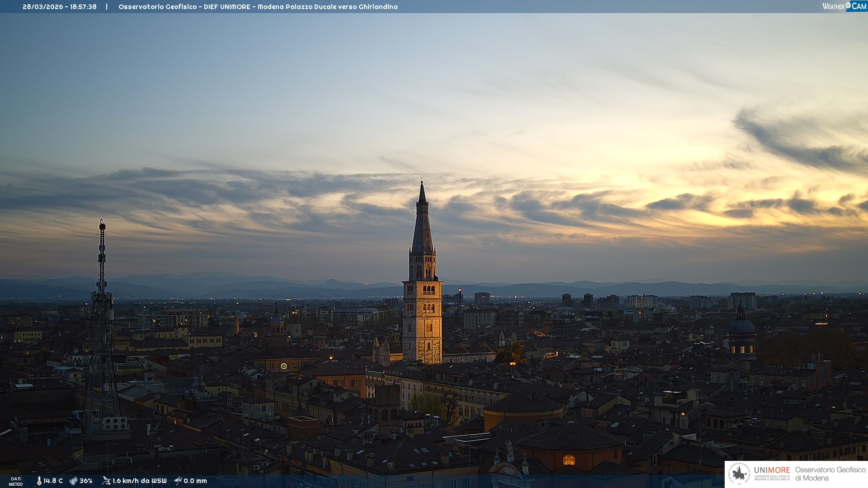Click the UNIMORE logo text

[772, 470]
